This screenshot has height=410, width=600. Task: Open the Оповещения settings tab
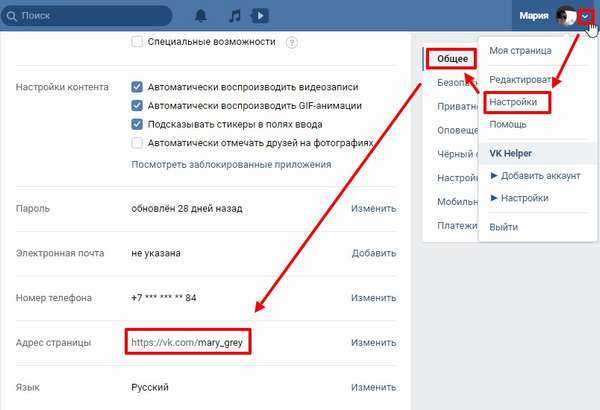(458, 131)
